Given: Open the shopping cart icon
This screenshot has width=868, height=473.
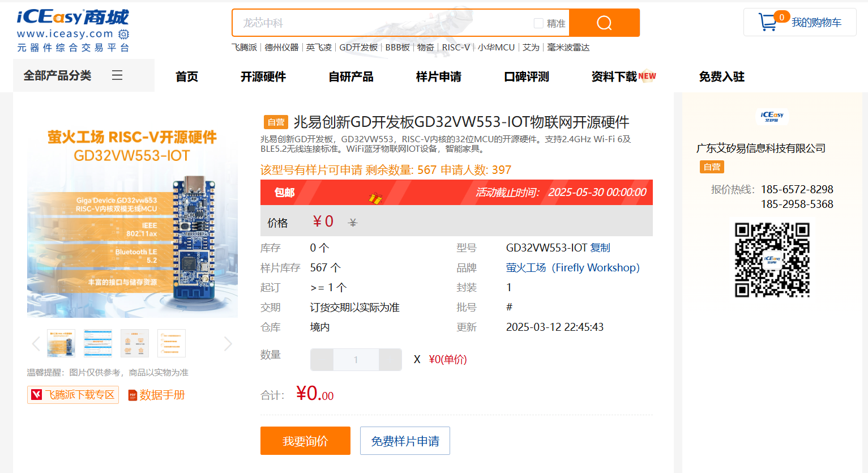Looking at the screenshot, I should click(x=768, y=22).
